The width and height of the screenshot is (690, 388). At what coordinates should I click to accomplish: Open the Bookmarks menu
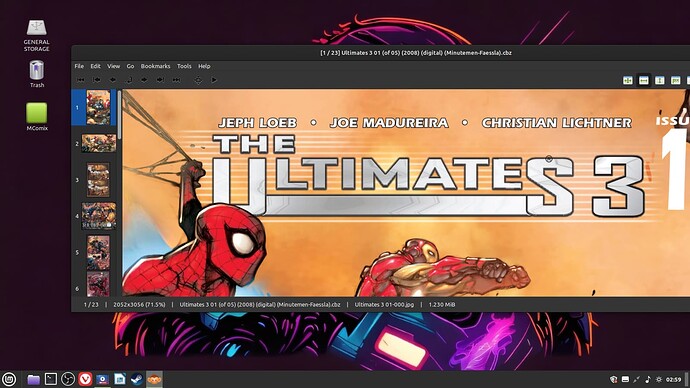(155, 66)
